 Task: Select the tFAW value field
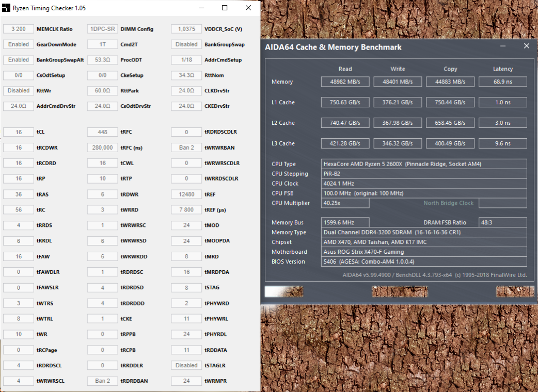19,256
